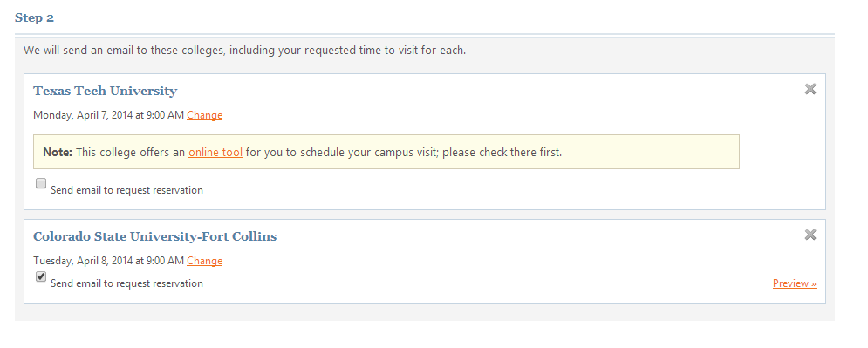Select the Step 2 section heading
The image size is (868, 348).
pyautogui.click(x=34, y=17)
